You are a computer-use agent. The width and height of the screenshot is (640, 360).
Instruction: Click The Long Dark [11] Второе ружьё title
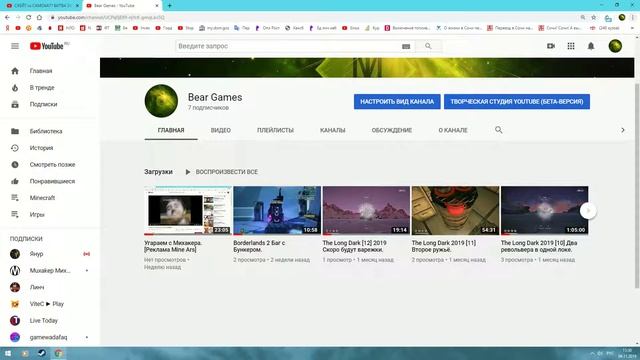coord(444,246)
